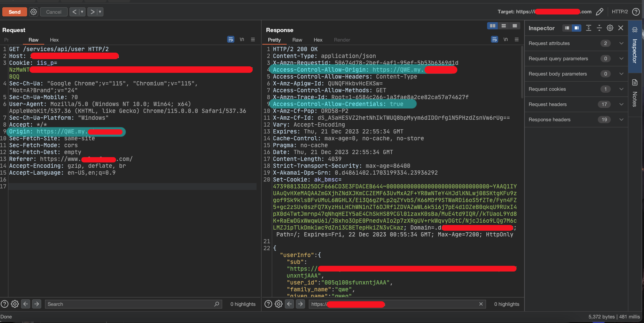The height and width of the screenshot is (323, 644).
Task: Click the highlighted Origin header line
Action: tap(66, 132)
